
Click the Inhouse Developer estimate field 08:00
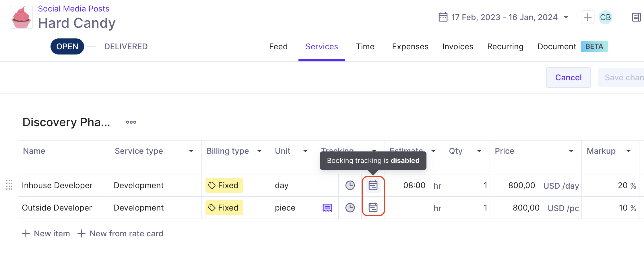pyautogui.click(x=414, y=185)
